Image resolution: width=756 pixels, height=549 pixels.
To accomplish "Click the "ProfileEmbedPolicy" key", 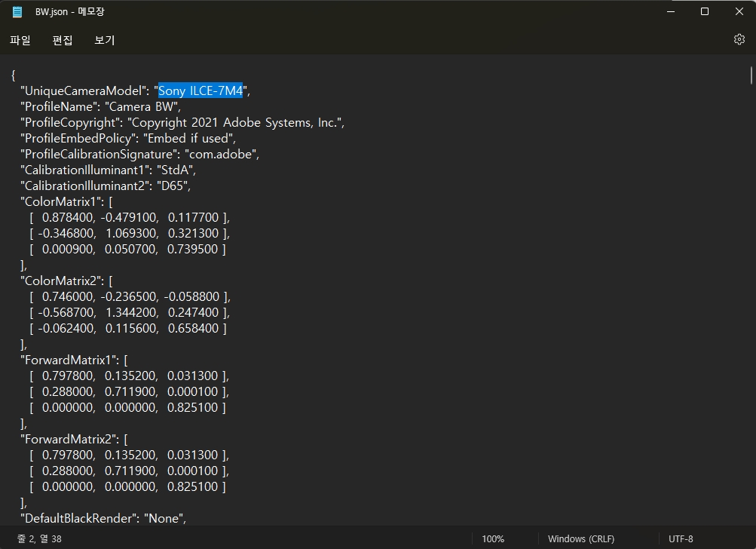I will [x=78, y=139].
